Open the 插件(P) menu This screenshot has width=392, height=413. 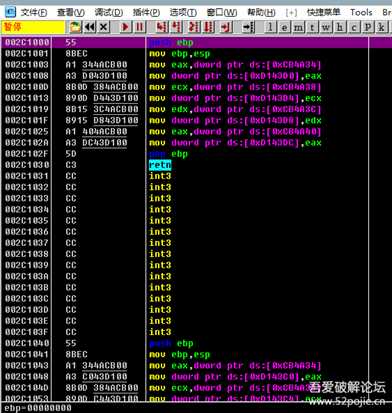(146, 13)
